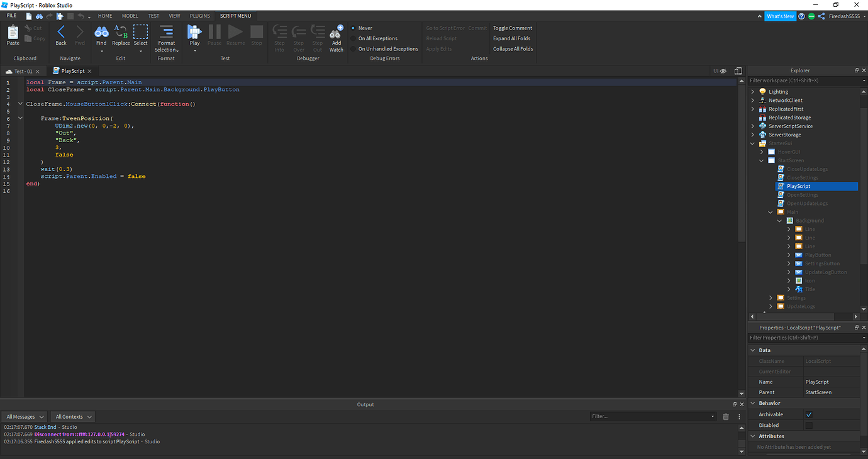Collapse the StarterGui tree in Explorer
This screenshot has width=868, height=459.
tap(752, 143)
